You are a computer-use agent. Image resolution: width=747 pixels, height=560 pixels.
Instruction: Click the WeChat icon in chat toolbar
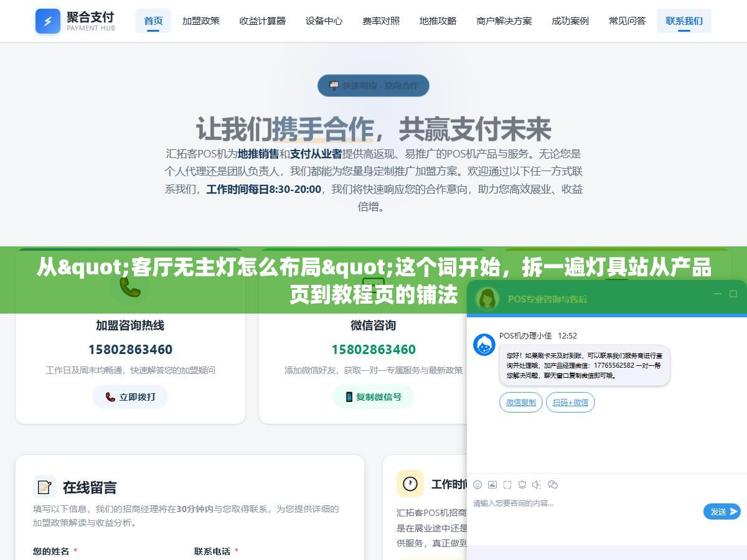click(x=552, y=484)
